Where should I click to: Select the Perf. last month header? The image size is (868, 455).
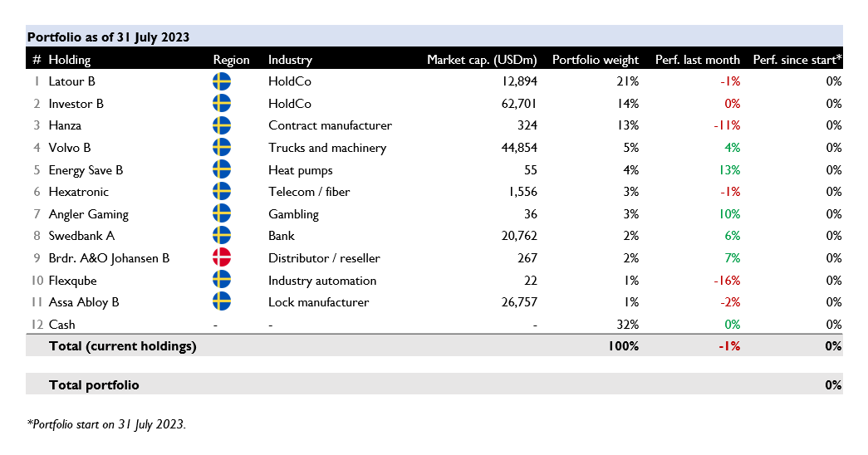698,60
